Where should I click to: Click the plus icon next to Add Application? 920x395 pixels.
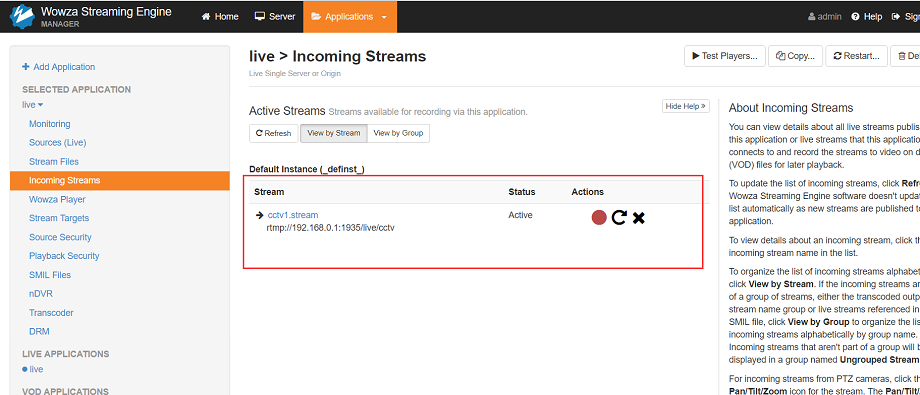[x=25, y=67]
